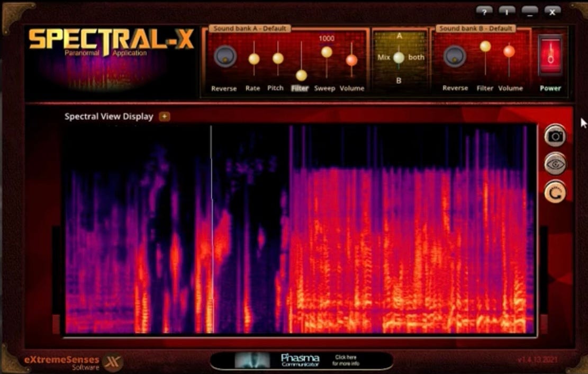This screenshot has width=588, height=374.
Task: Click the Phasma Communicator banner
Action: tap(302, 360)
